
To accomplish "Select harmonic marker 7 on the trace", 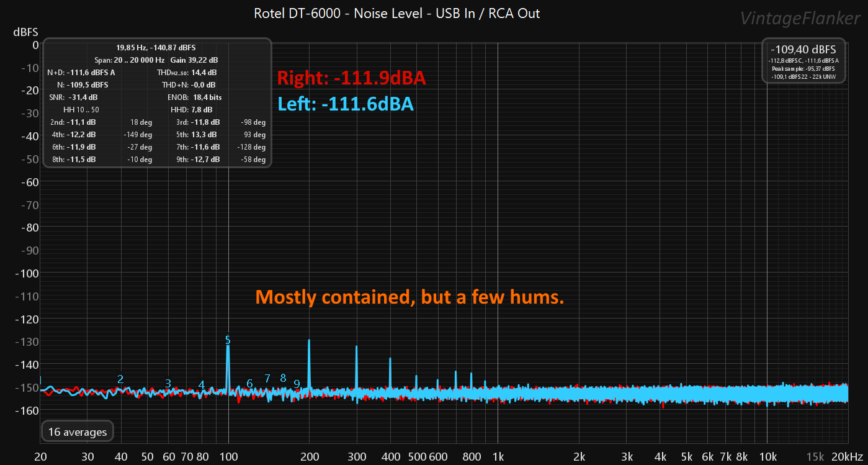I will pos(267,378).
